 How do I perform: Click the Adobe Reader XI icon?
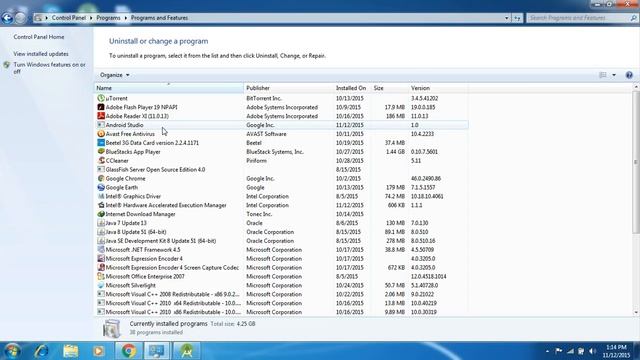pyautogui.click(x=101, y=116)
